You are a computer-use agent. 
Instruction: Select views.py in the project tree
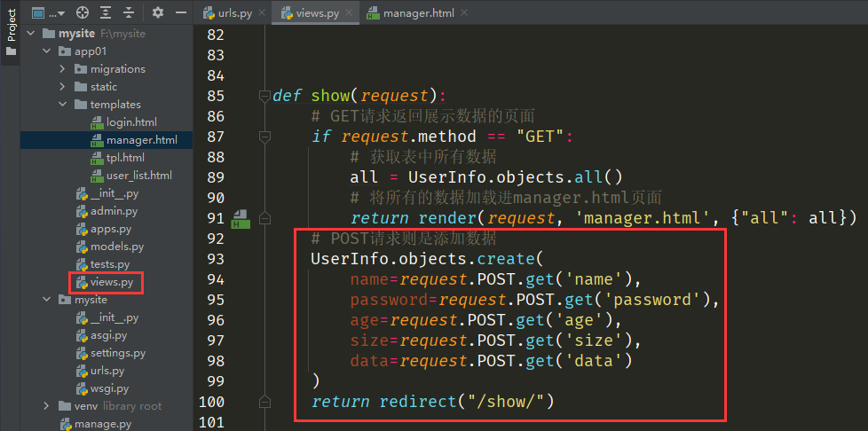(x=111, y=282)
